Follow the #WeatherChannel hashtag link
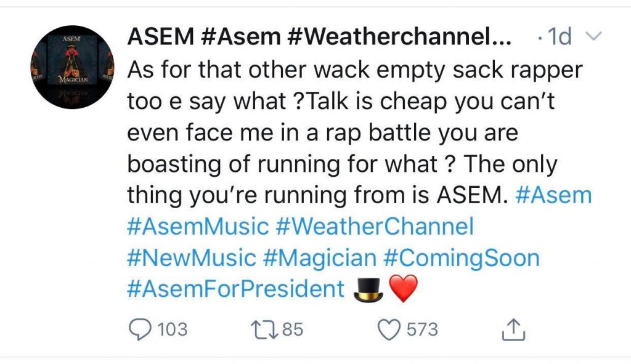Viewport: 631px width, 364px height. [375, 227]
